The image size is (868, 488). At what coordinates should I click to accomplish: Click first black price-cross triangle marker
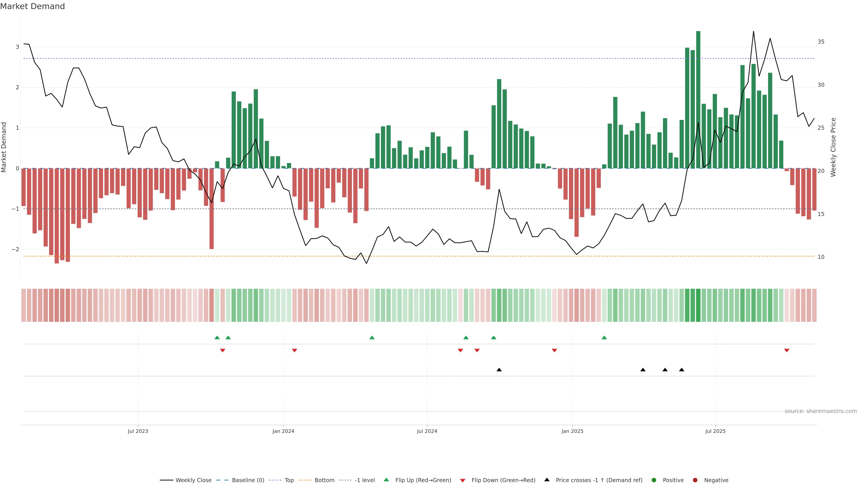(499, 370)
